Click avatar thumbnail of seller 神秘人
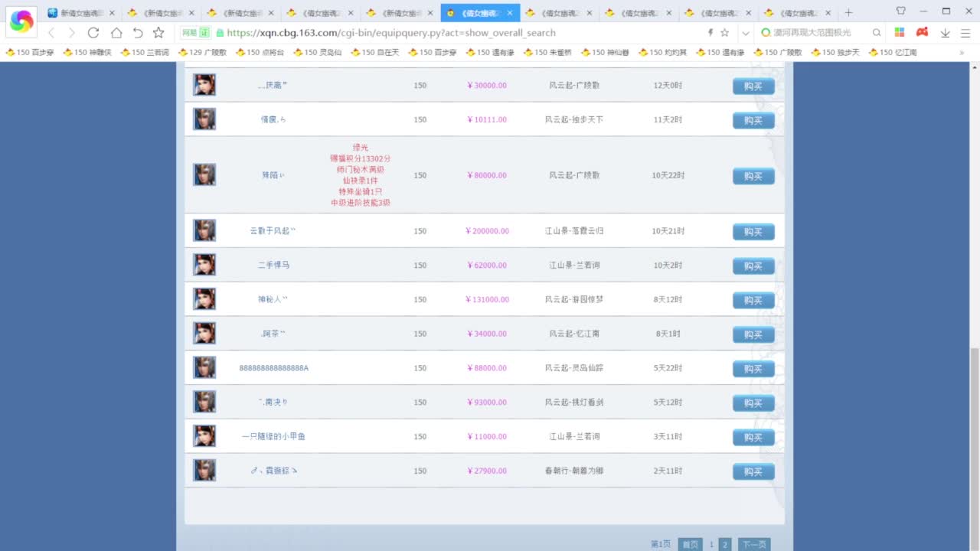Image resolution: width=980 pixels, height=551 pixels. click(x=204, y=299)
